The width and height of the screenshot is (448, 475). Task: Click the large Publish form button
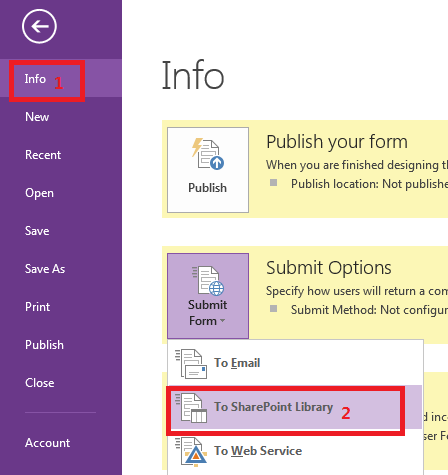(208, 170)
